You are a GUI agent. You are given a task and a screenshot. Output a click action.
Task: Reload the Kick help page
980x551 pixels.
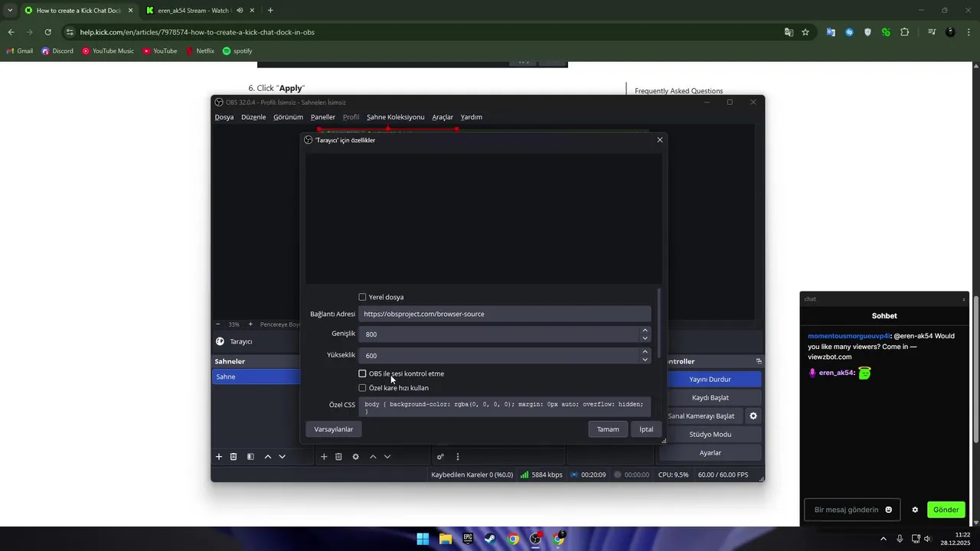pyautogui.click(x=47, y=32)
